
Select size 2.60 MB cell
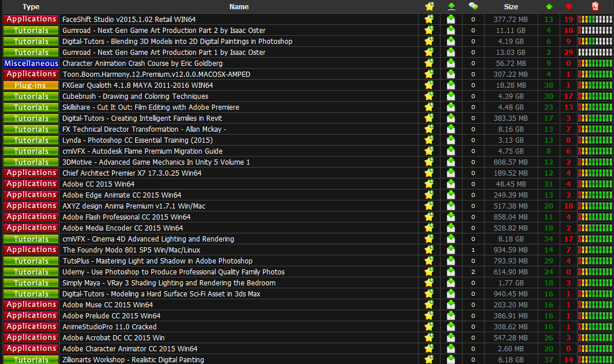click(x=511, y=348)
